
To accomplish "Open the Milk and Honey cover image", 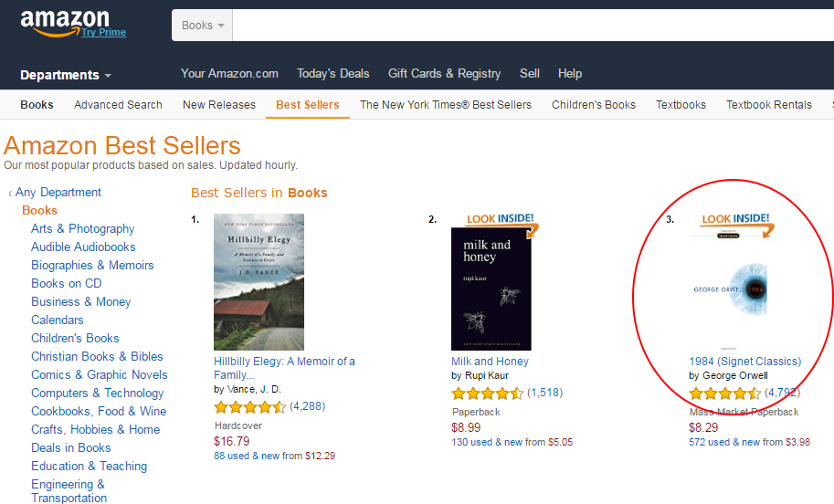I will 491,289.
